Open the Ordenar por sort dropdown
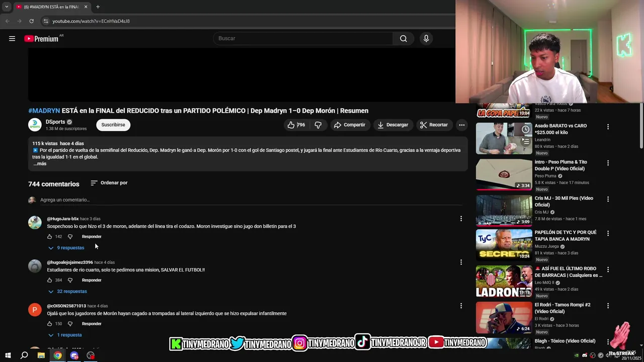The width and height of the screenshot is (644, 362). [x=109, y=183]
